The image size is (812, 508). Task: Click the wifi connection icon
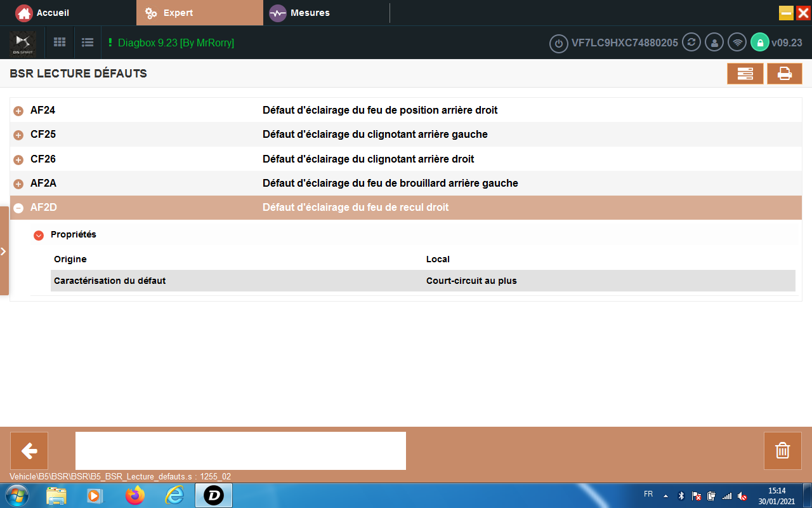pyautogui.click(x=737, y=43)
